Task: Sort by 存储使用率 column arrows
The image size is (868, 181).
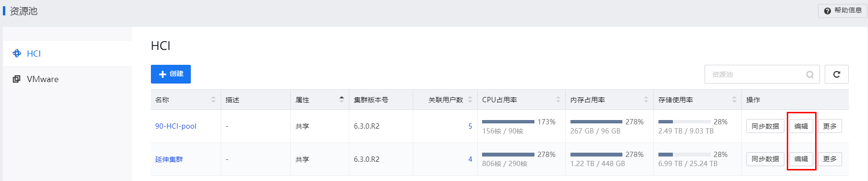Action: (x=734, y=99)
